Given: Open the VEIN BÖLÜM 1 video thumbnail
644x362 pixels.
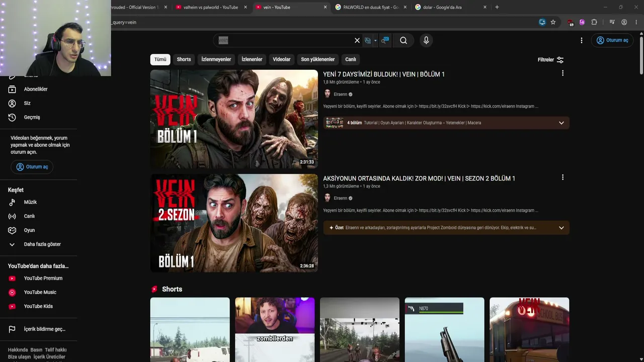Looking at the screenshot, I should (x=234, y=119).
